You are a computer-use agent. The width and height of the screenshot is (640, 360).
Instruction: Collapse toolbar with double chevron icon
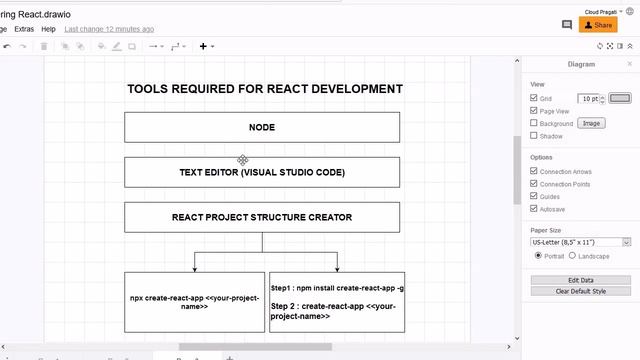pyautogui.click(x=630, y=46)
